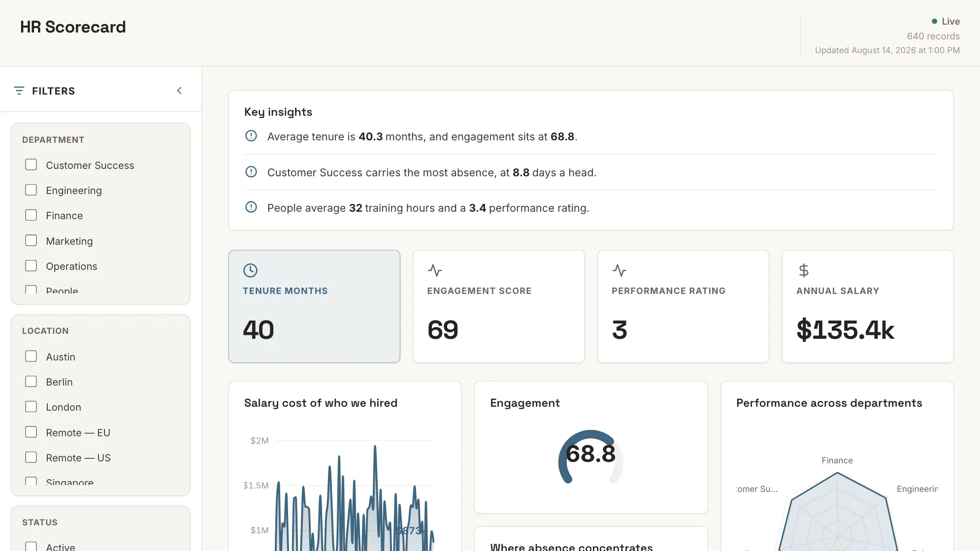
Task: Check the Engineering department filter
Action: (x=31, y=190)
